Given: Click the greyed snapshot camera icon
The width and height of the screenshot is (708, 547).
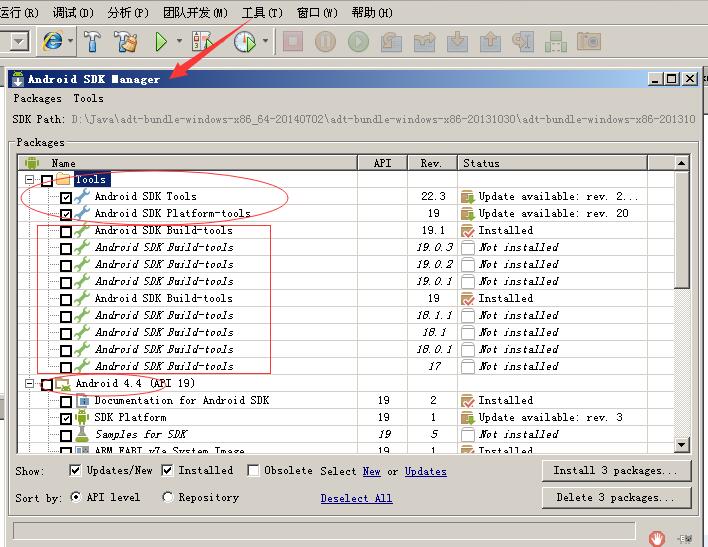Looking at the screenshot, I should pyautogui.click(x=589, y=42).
